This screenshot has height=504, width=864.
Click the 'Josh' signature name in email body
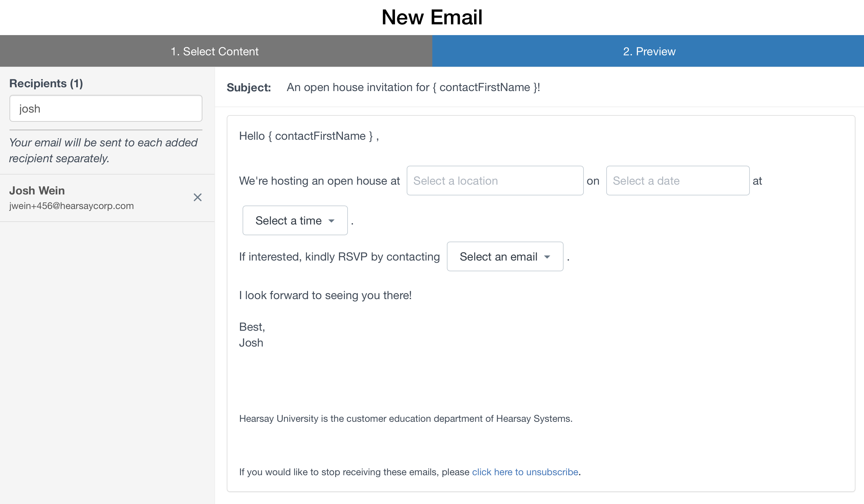point(251,342)
